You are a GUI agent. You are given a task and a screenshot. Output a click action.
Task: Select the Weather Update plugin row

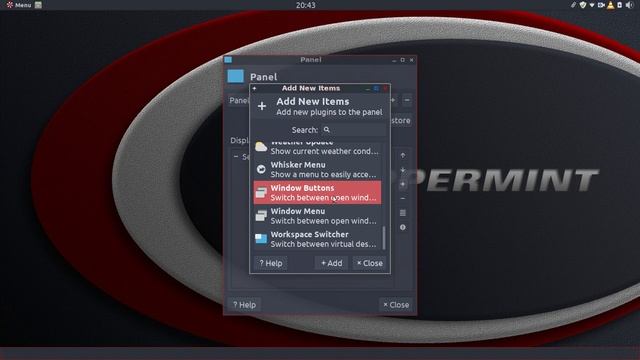tap(317, 149)
